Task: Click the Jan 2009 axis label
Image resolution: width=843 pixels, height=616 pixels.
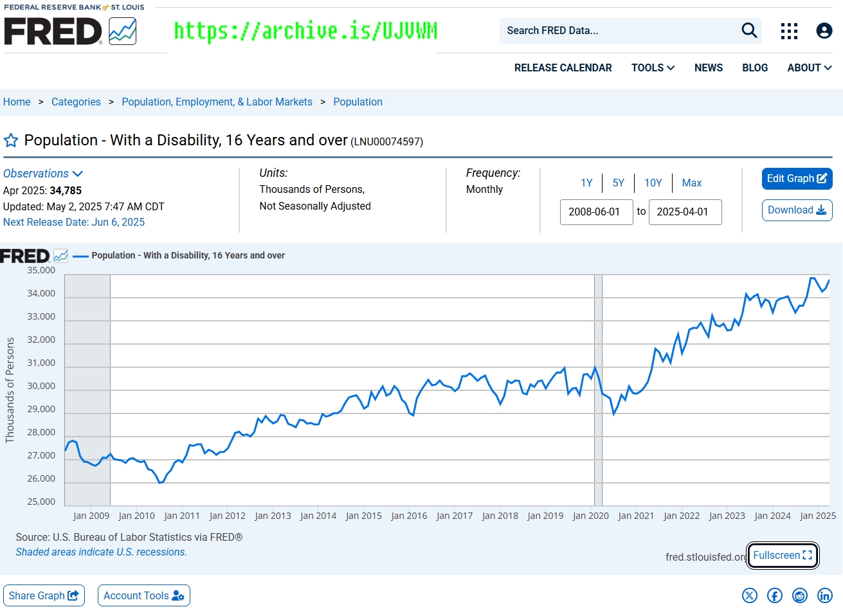Action: coord(91,516)
